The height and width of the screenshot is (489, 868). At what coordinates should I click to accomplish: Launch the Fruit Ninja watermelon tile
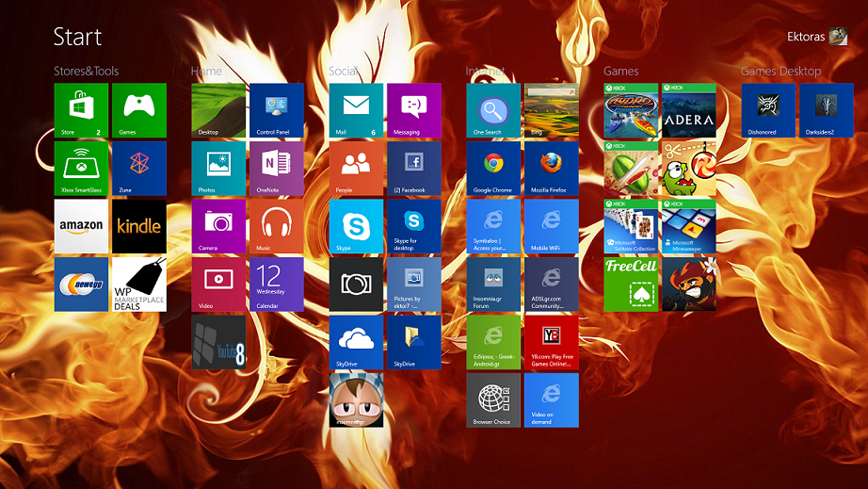click(631, 169)
